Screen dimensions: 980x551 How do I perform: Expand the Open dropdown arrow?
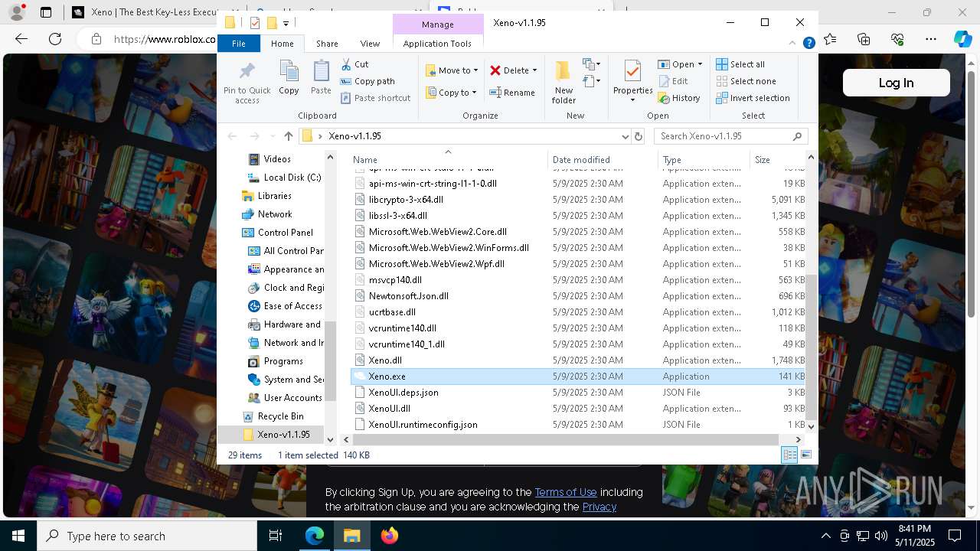coord(700,64)
